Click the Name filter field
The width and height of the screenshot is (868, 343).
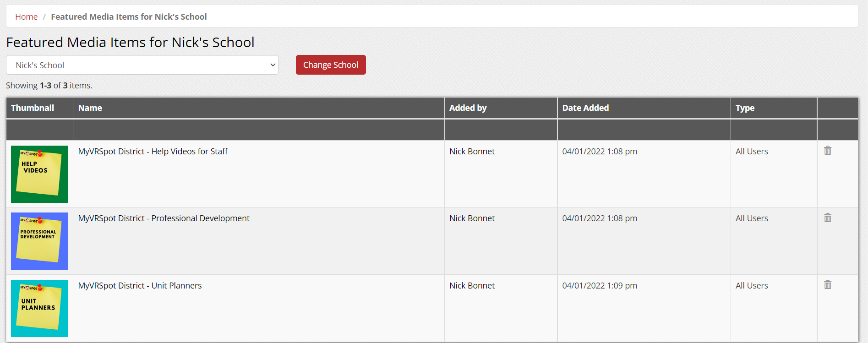[258, 130]
